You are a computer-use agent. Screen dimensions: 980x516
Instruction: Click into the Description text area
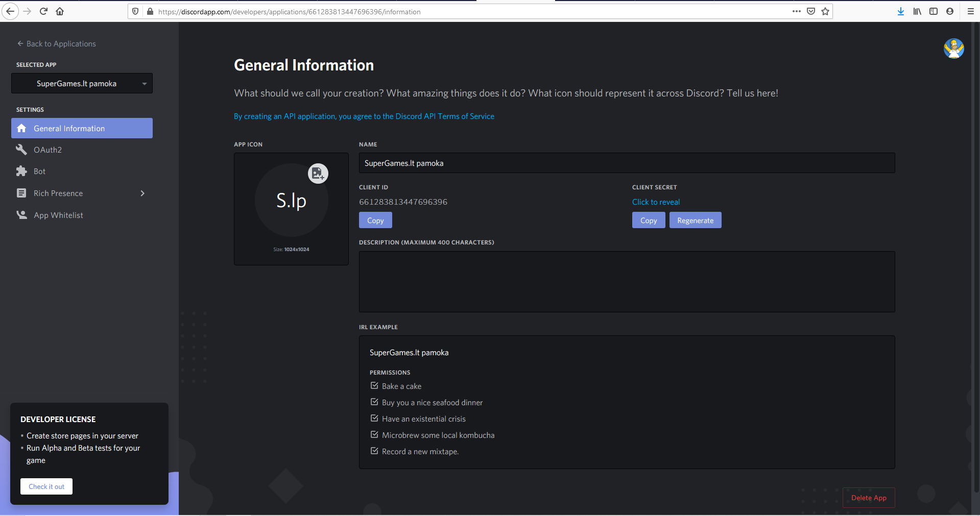[627, 282]
